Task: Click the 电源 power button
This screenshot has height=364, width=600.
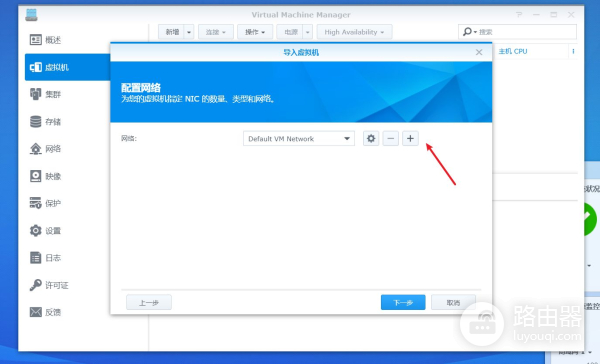Action: click(x=290, y=32)
